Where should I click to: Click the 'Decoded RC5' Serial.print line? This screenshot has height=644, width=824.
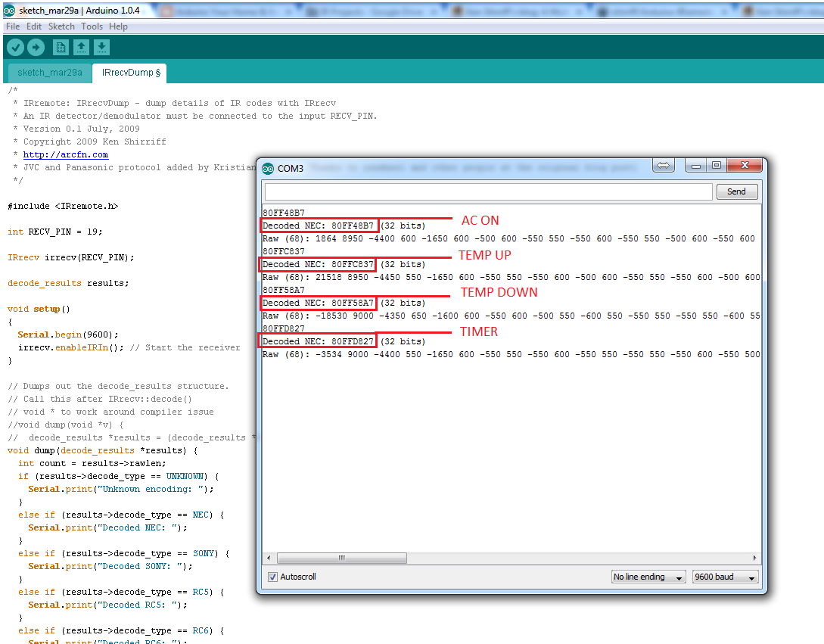(x=107, y=605)
